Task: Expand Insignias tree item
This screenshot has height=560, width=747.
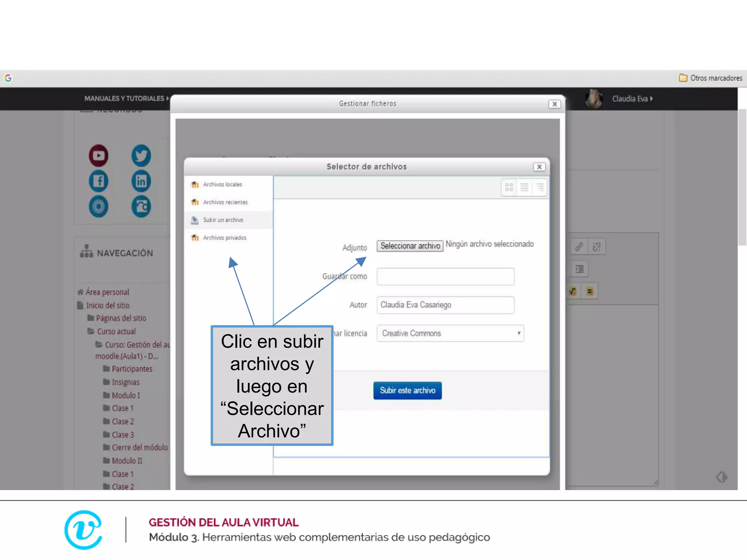Action: 125,382
